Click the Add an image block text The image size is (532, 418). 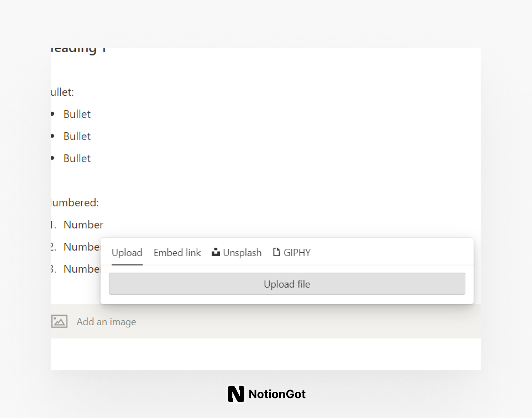pyautogui.click(x=106, y=322)
